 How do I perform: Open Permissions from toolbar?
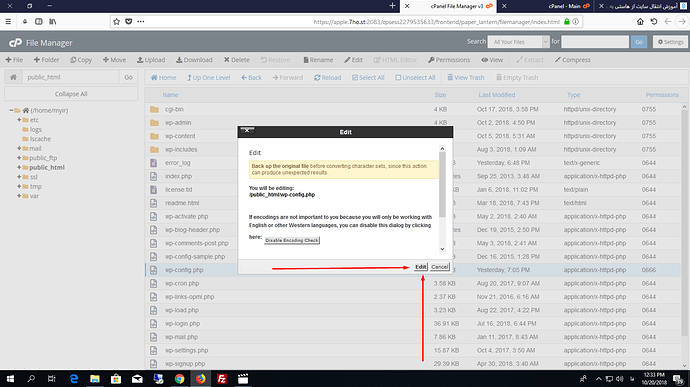(449, 60)
